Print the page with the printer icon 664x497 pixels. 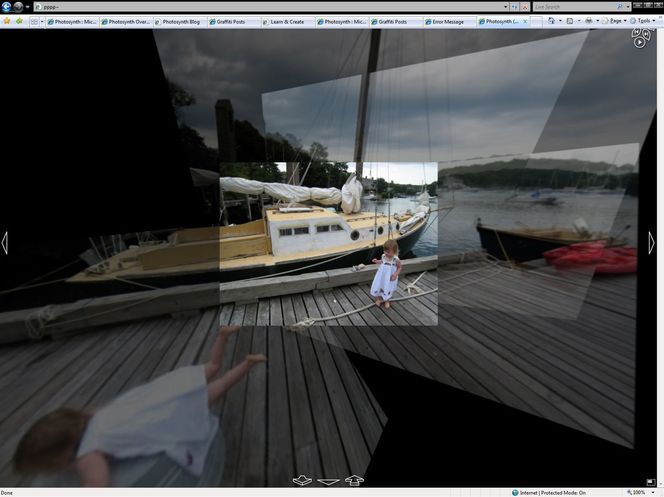pos(589,21)
